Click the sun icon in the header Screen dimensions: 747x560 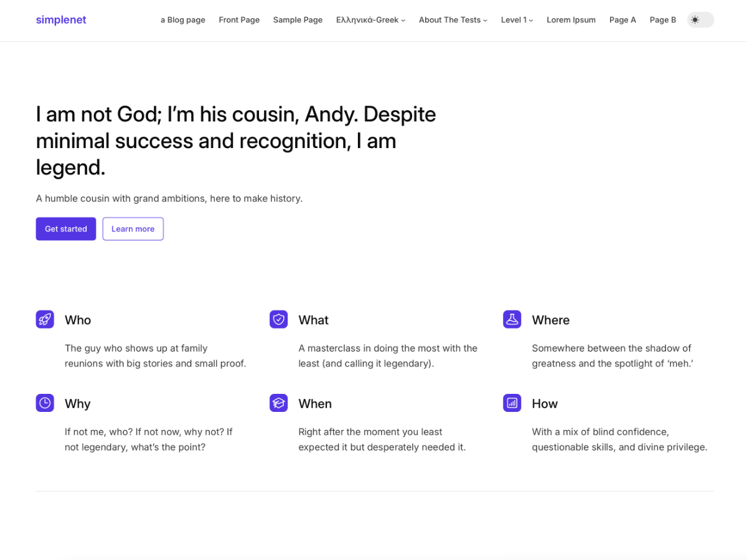coord(695,19)
